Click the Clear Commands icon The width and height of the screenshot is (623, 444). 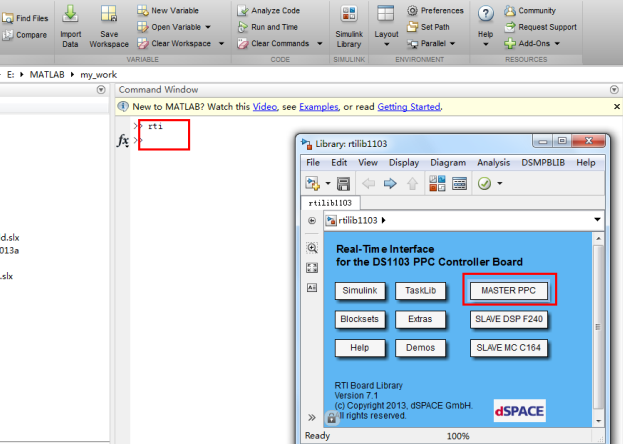click(x=242, y=43)
